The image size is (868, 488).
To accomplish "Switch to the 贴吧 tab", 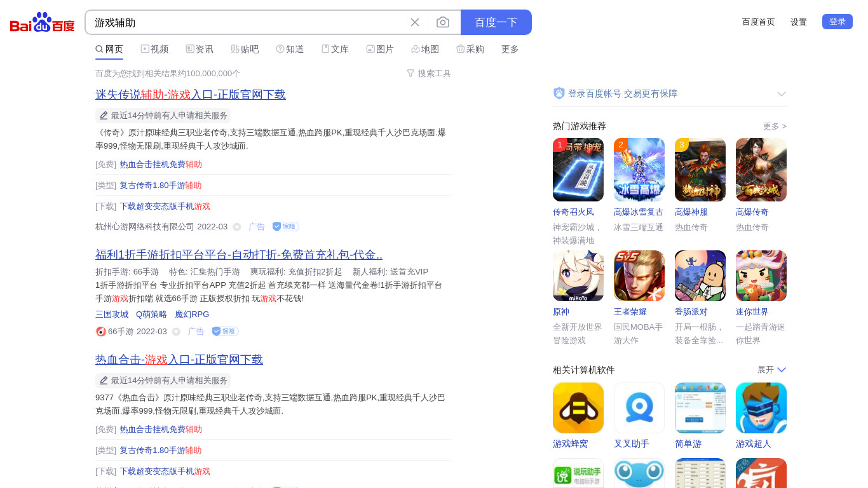I will (x=245, y=49).
